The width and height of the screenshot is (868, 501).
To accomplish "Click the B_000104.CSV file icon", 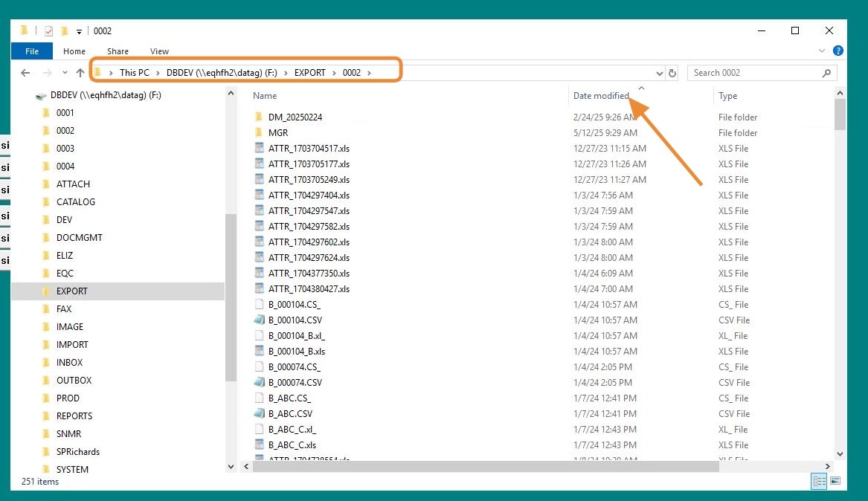I will click(x=259, y=320).
